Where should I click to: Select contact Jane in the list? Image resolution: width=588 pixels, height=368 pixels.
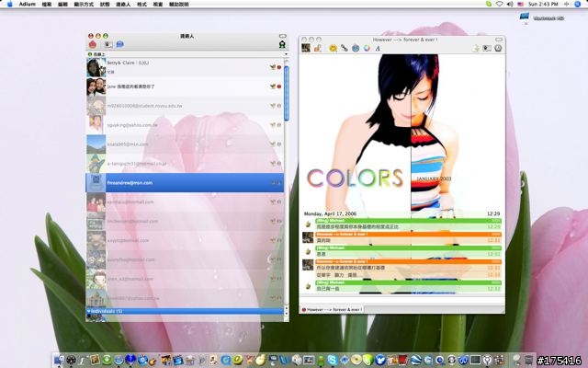click(x=186, y=86)
